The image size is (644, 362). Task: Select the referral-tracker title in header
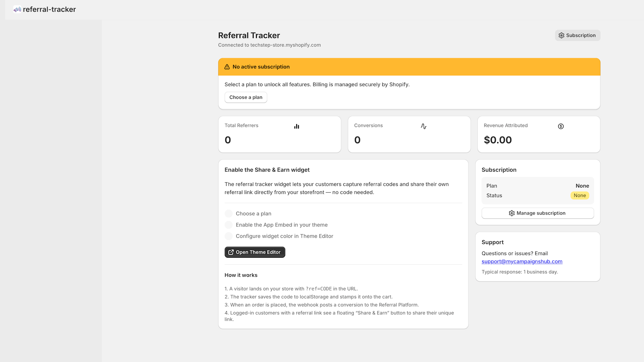[x=50, y=9]
